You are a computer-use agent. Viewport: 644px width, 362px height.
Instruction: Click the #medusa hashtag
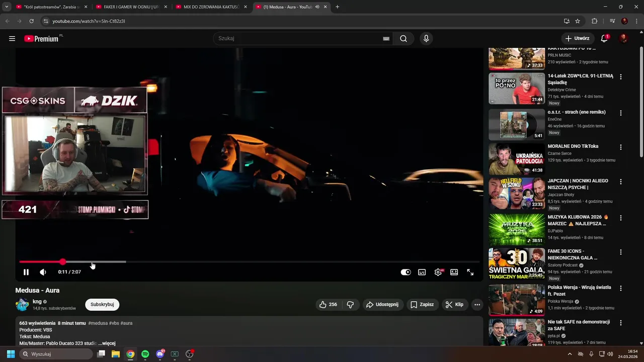[x=98, y=323]
